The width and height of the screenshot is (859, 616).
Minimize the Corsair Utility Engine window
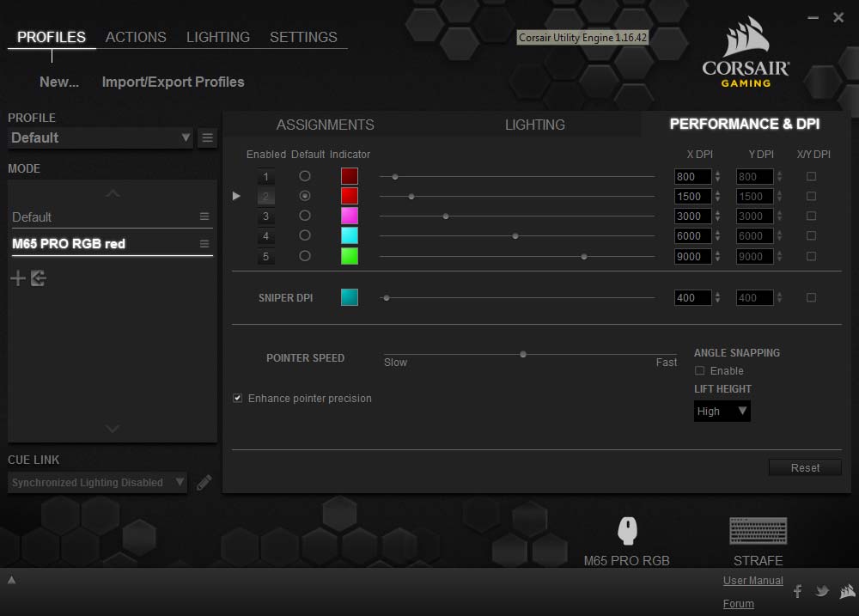pyautogui.click(x=813, y=17)
